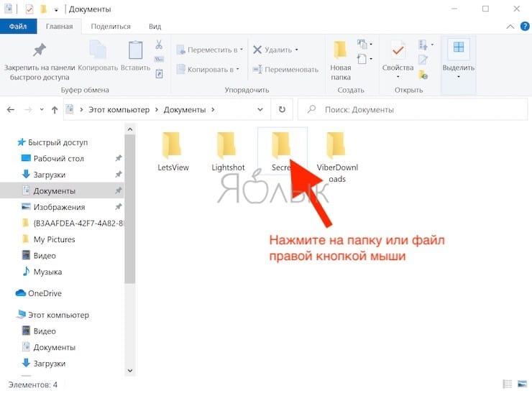Unpin Рабочий стол using its pin icon
The image size is (532, 401).
pos(118,158)
